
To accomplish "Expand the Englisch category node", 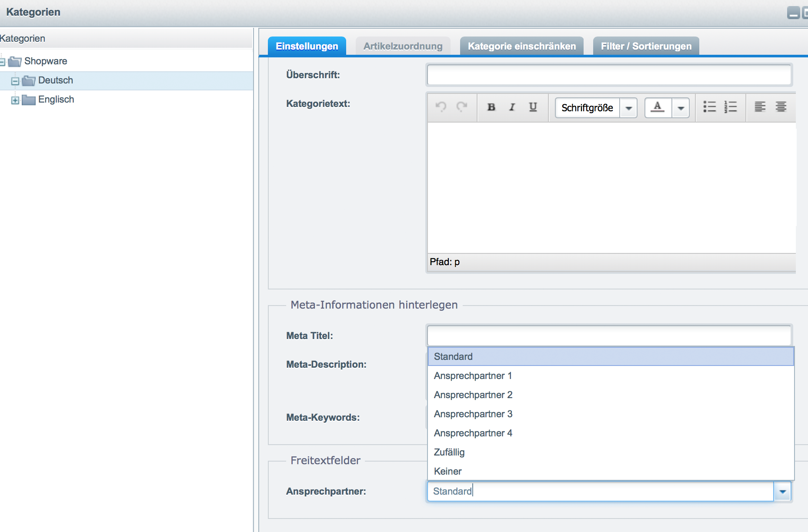I will coord(15,100).
